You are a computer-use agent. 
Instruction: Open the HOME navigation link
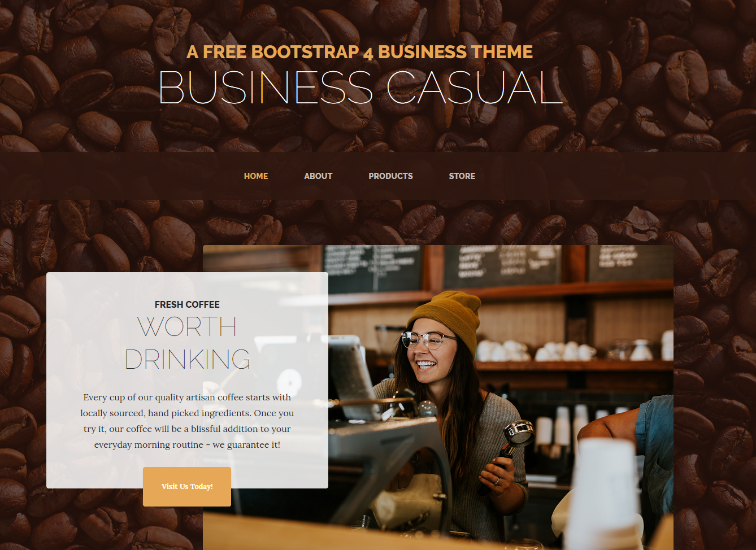coord(256,176)
